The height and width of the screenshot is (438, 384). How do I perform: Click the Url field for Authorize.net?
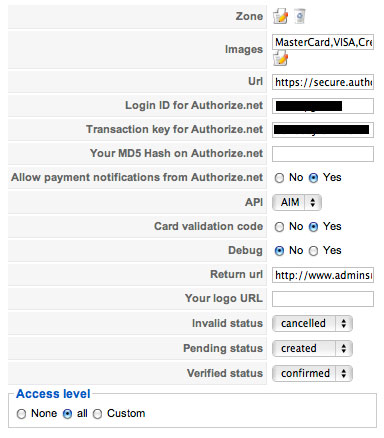(323, 82)
